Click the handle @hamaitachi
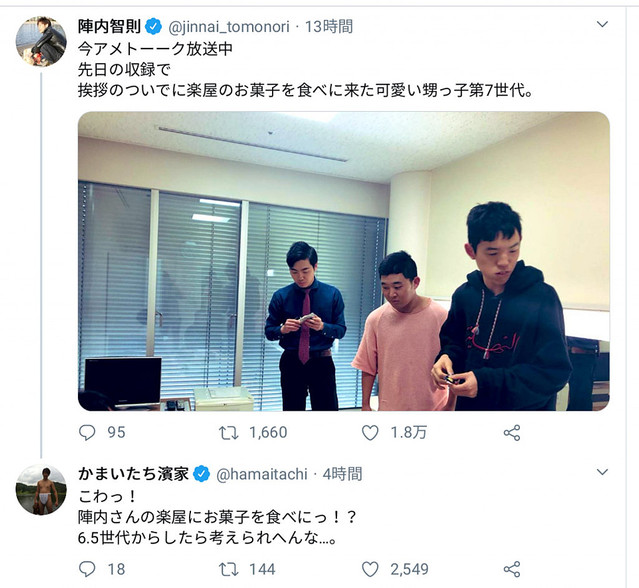The height and width of the screenshot is (588, 639). [x=262, y=474]
